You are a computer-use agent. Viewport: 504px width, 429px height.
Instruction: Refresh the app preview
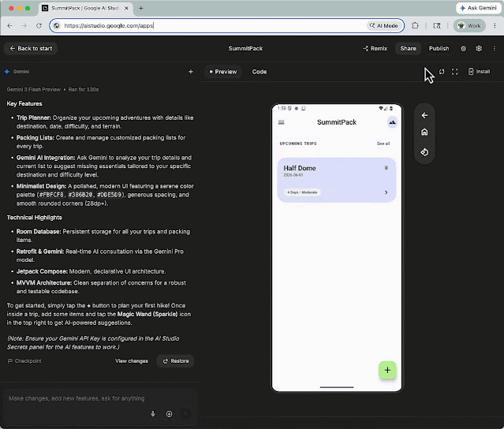pyautogui.click(x=442, y=72)
